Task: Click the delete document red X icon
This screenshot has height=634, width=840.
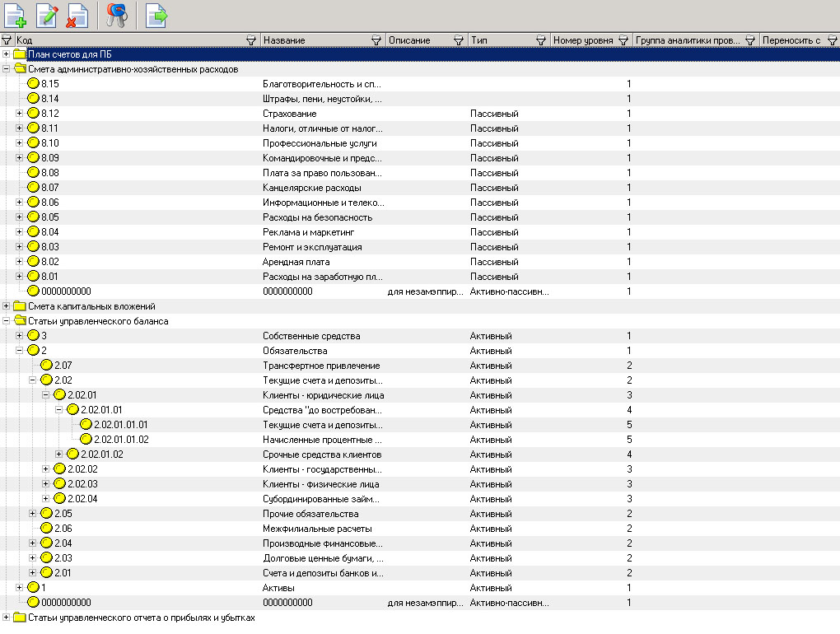Action: 77,15
